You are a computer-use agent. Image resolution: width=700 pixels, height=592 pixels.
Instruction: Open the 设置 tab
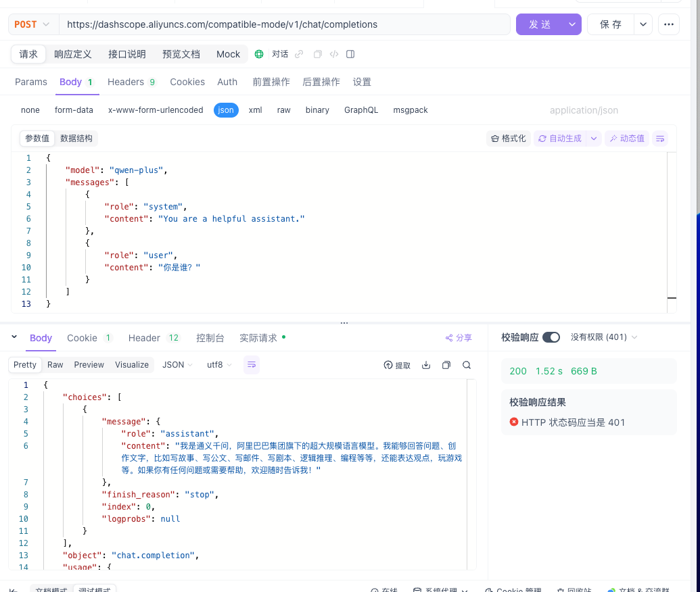point(362,82)
